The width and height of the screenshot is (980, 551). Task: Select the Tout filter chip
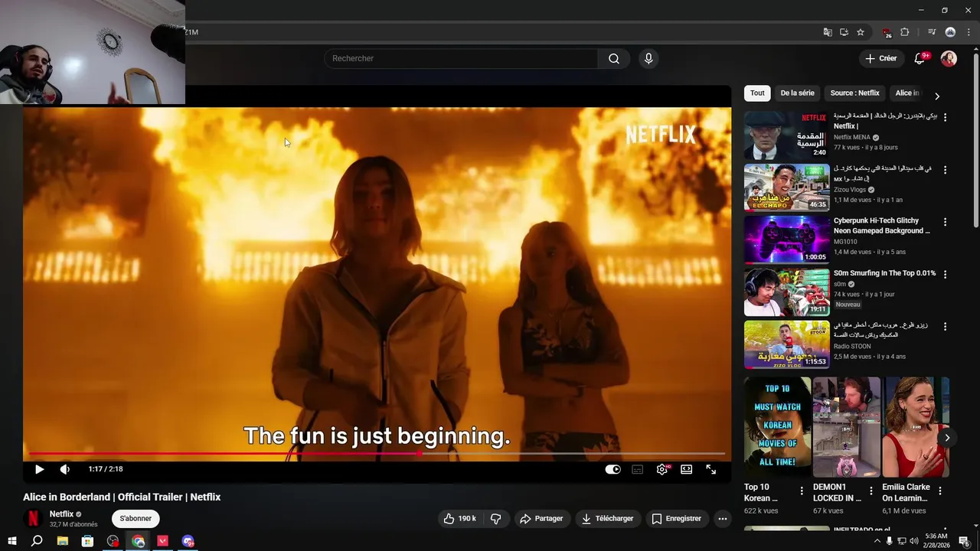click(757, 93)
